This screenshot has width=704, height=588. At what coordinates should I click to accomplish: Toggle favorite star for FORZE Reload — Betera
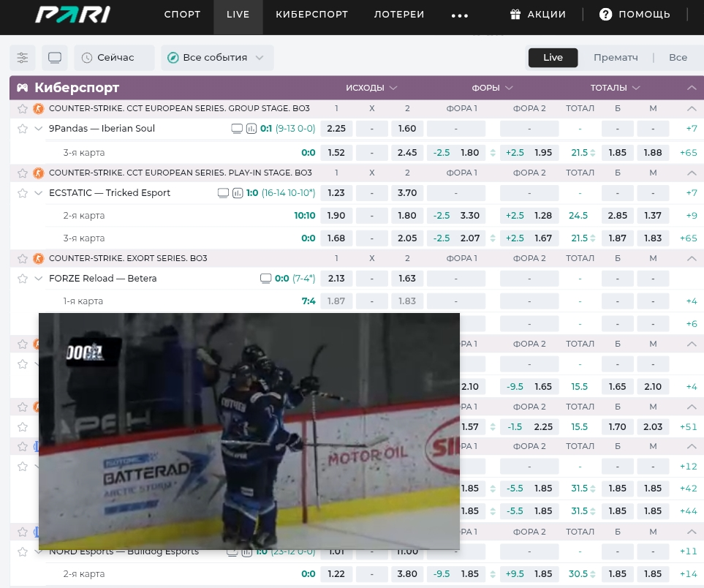pyautogui.click(x=22, y=279)
